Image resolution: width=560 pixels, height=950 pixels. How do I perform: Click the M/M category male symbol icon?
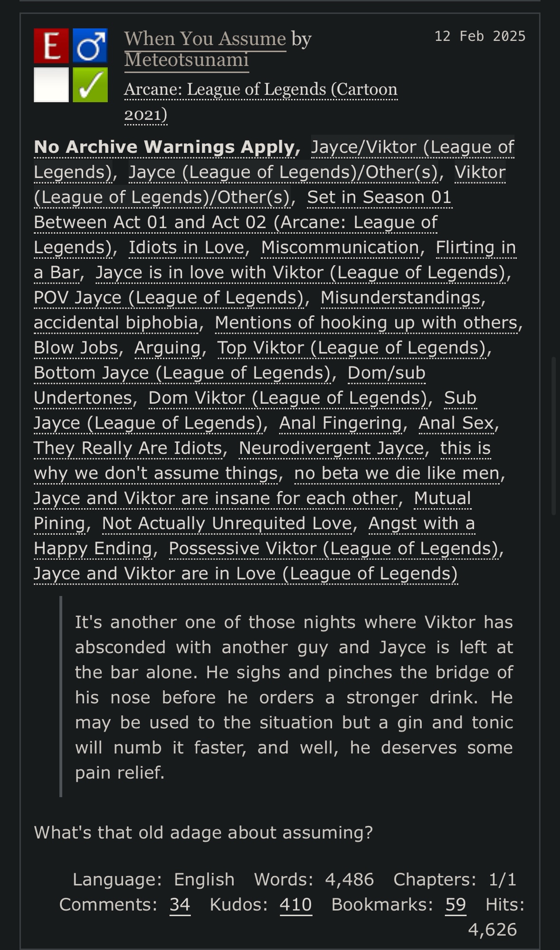[90, 46]
